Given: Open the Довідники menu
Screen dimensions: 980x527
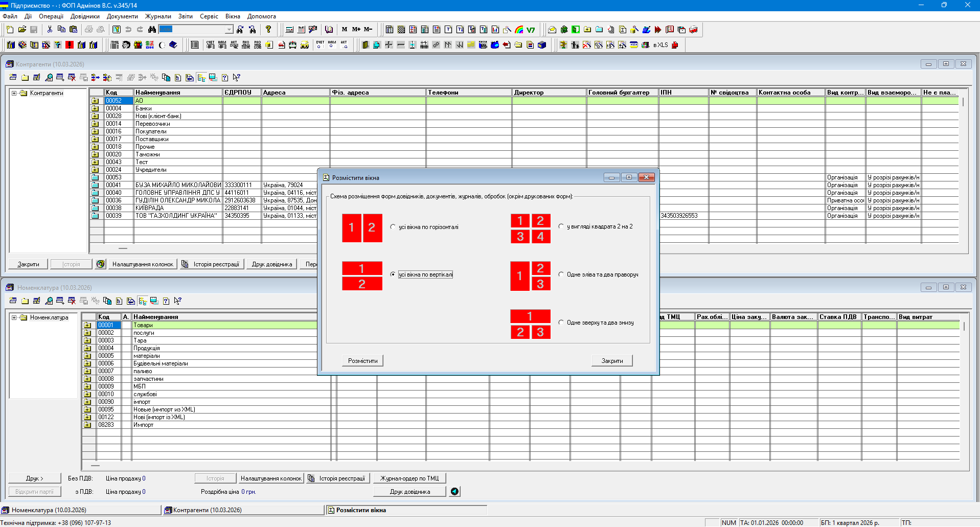Looking at the screenshot, I should coord(85,16).
